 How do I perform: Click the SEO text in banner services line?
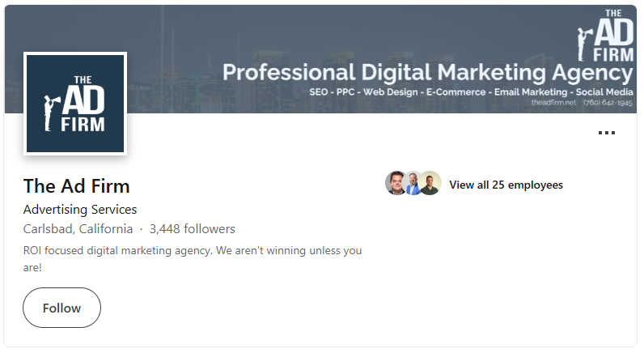[319, 92]
